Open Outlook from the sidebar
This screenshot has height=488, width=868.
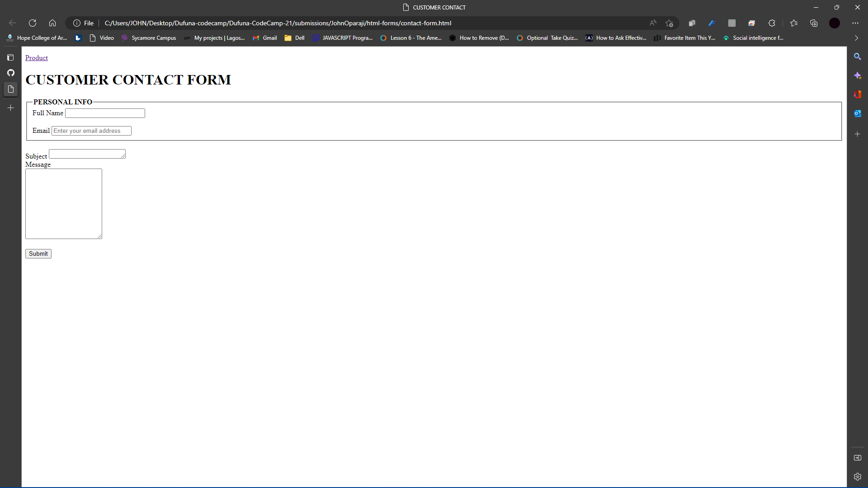tap(858, 113)
